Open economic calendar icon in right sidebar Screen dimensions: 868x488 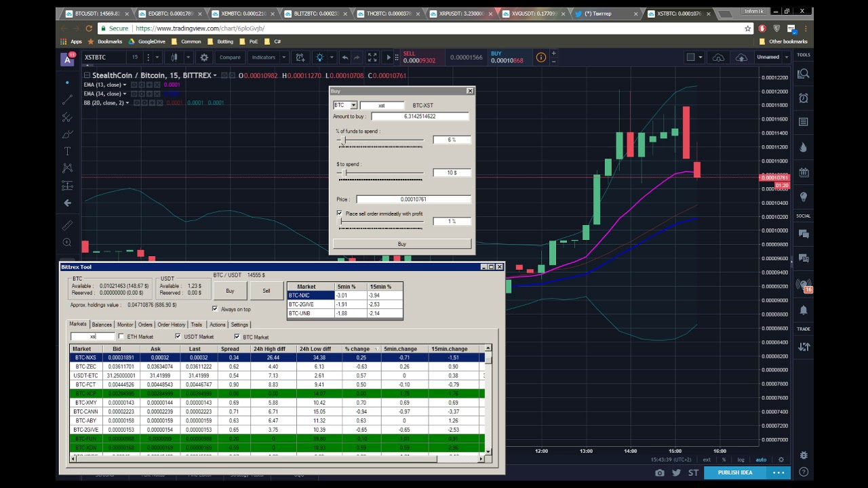[804, 172]
